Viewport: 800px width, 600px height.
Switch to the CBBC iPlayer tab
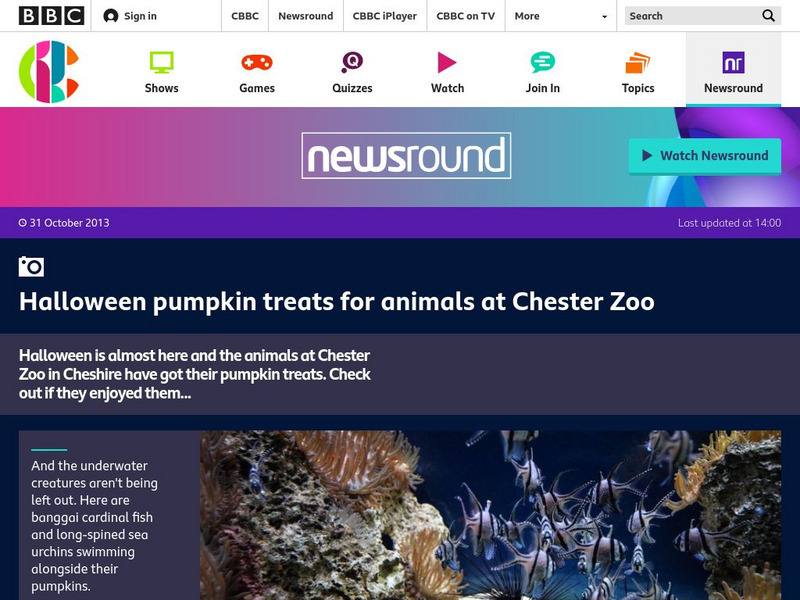point(385,16)
